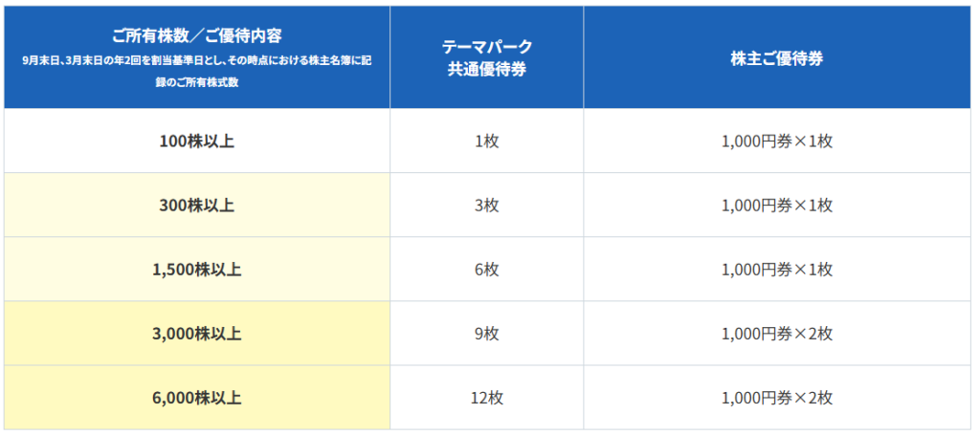Click 1,000円券×1枚 in the 100株以上 row

(x=777, y=142)
